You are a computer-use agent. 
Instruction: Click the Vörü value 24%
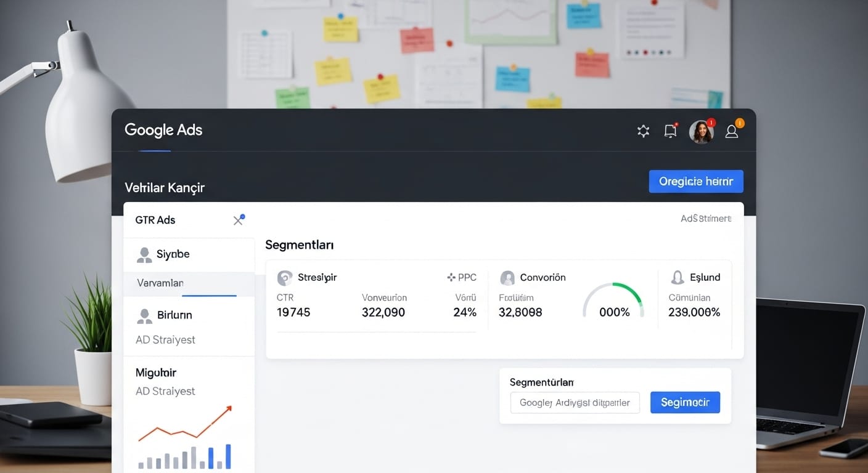pyautogui.click(x=465, y=312)
